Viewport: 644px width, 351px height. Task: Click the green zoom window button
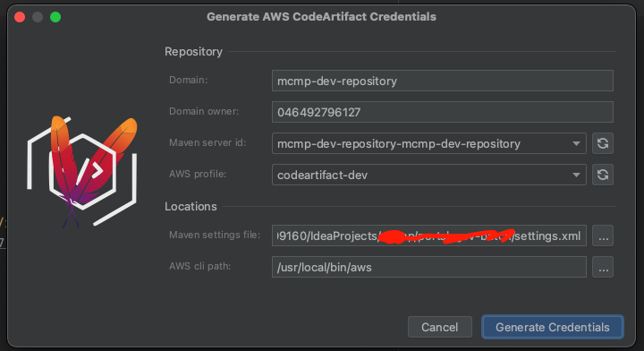pos(55,17)
